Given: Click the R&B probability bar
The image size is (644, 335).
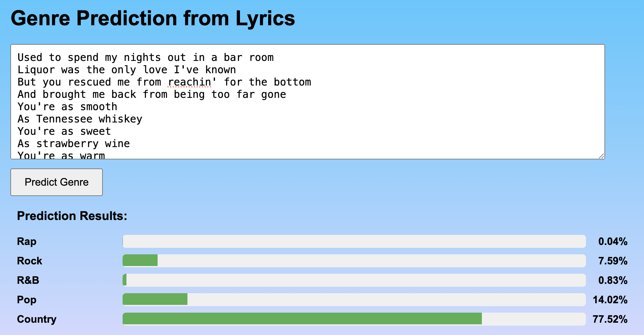Looking at the screenshot, I should [x=354, y=280].
